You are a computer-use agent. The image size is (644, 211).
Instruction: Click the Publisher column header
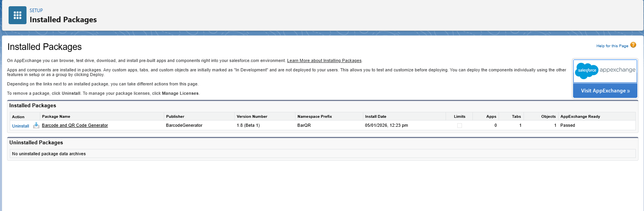click(x=175, y=117)
